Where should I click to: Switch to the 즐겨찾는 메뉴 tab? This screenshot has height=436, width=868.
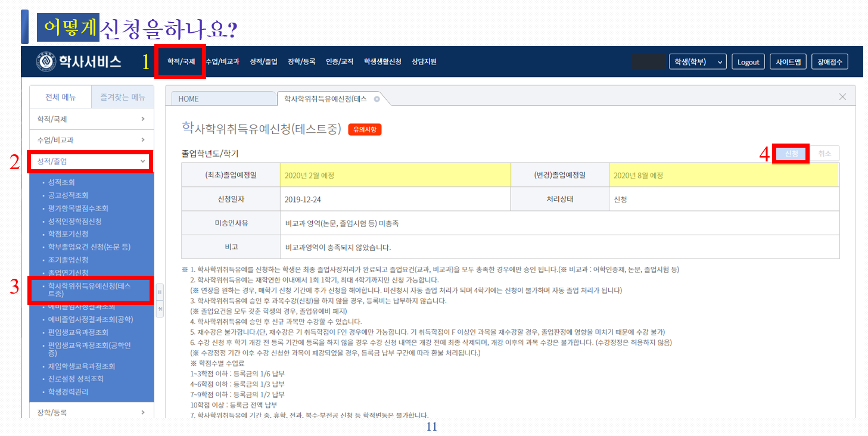122,97
